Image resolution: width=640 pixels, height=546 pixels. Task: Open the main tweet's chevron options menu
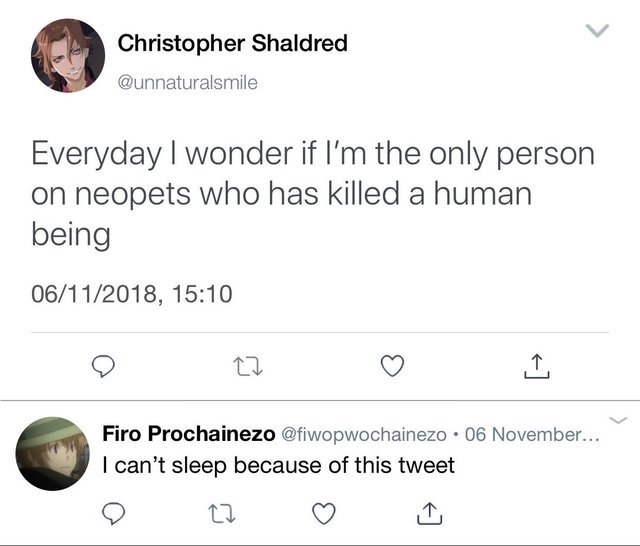point(597,33)
